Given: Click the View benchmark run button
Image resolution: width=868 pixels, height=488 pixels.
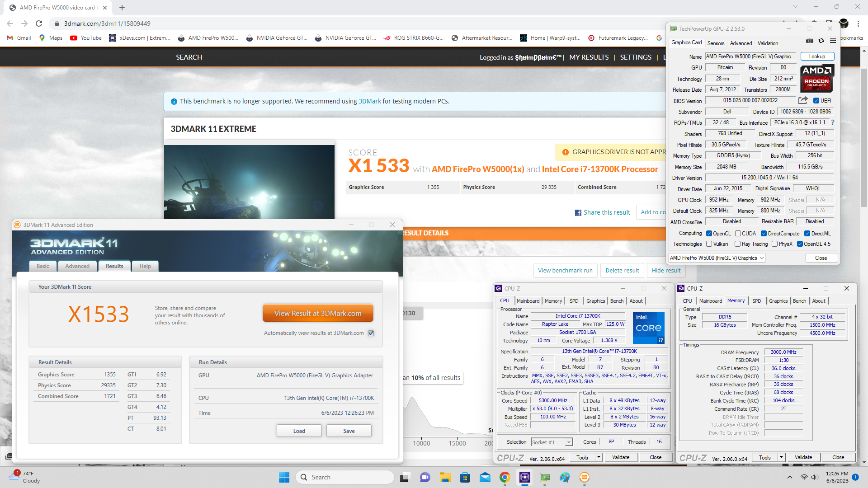Looking at the screenshot, I should [565, 270].
